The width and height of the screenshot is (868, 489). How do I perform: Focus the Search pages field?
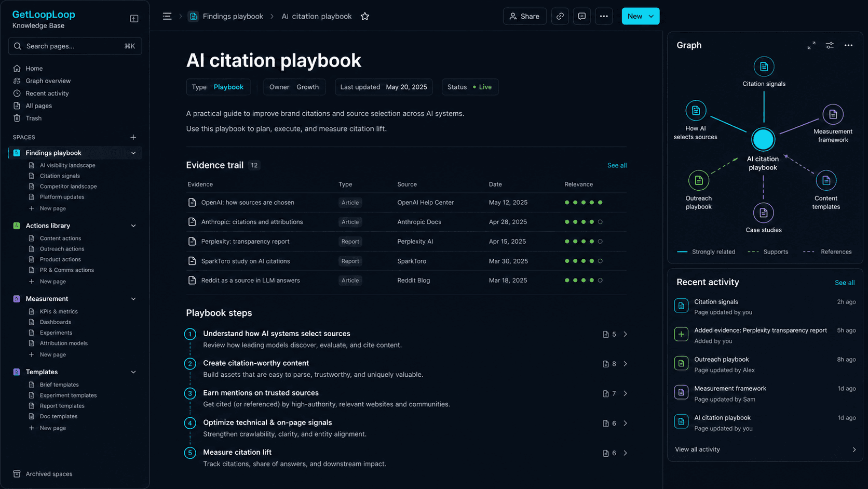(x=75, y=46)
